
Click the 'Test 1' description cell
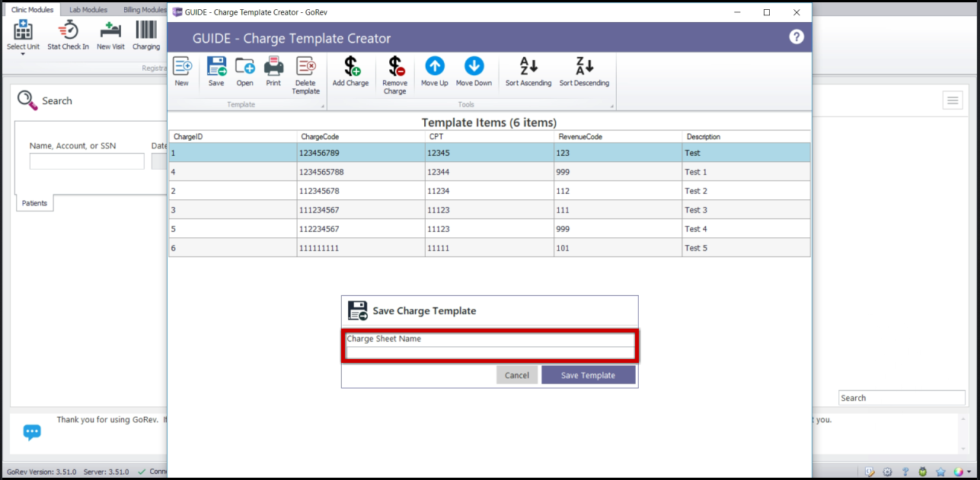coord(746,172)
